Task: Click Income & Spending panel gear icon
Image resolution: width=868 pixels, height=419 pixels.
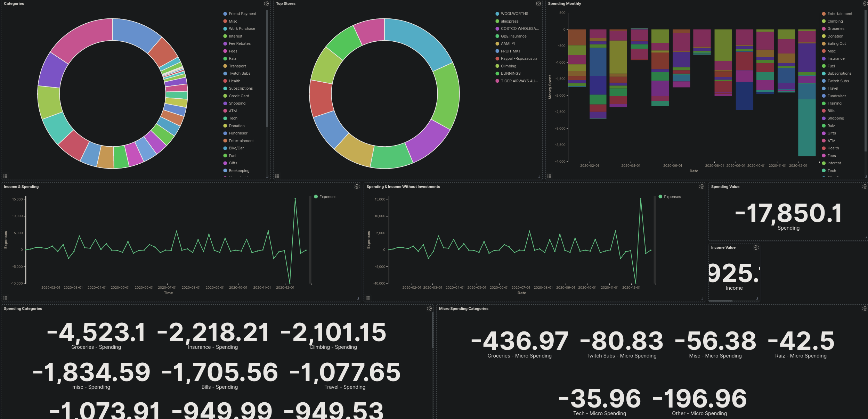Action: click(357, 187)
